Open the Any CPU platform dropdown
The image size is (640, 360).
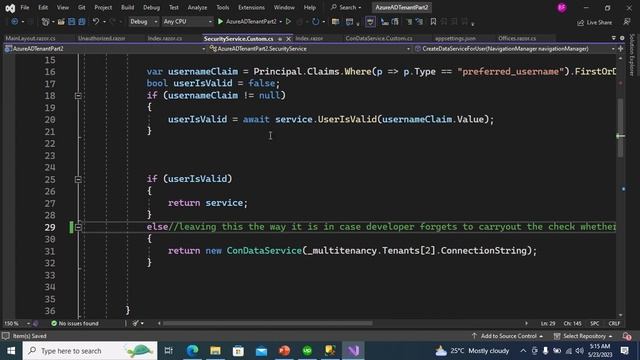(188, 22)
